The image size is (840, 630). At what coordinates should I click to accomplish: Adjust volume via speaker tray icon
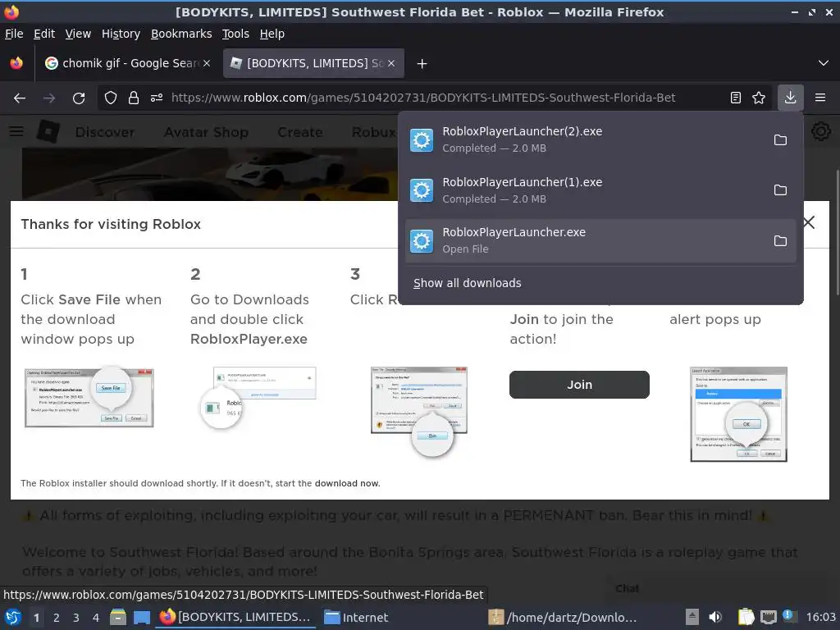pyautogui.click(x=715, y=617)
